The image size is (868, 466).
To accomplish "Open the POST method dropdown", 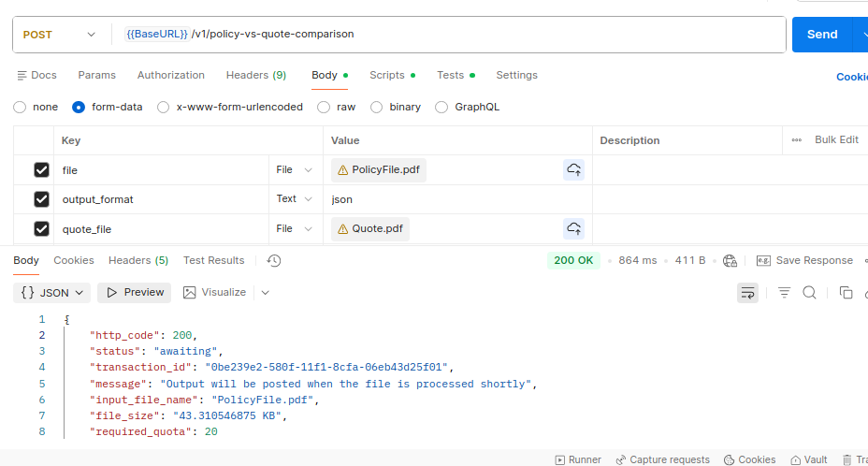I will click(x=59, y=35).
